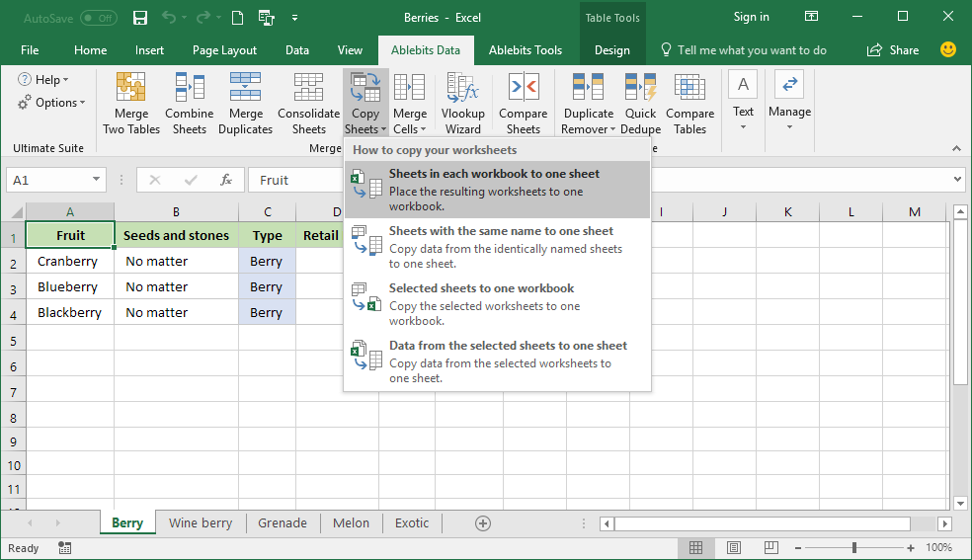Collapse the ribbon with the caret

pyautogui.click(x=956, y=149)
